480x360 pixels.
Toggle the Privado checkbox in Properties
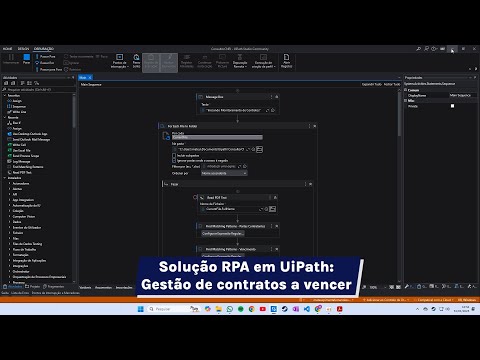(x=452, y=106)
